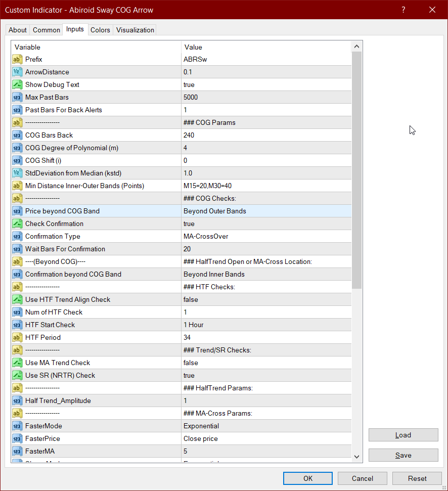This screenshot has height=491, width=448.
Task: Click the enum icon beside FasterPrice
Action: click(17, 439)
